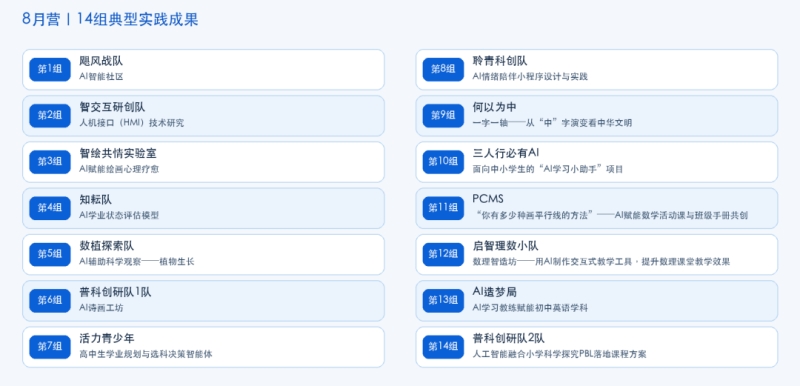Select team name PCMS

(488, 199)
